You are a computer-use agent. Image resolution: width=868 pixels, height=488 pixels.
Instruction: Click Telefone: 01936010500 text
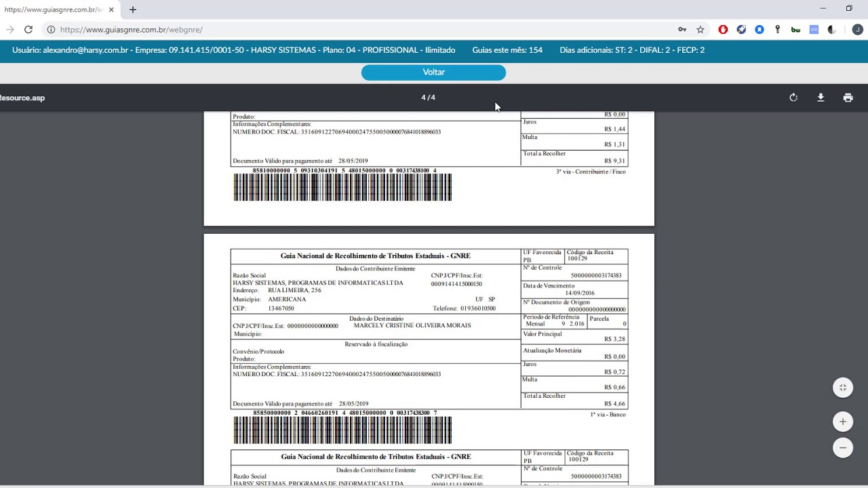coord(464,308)
